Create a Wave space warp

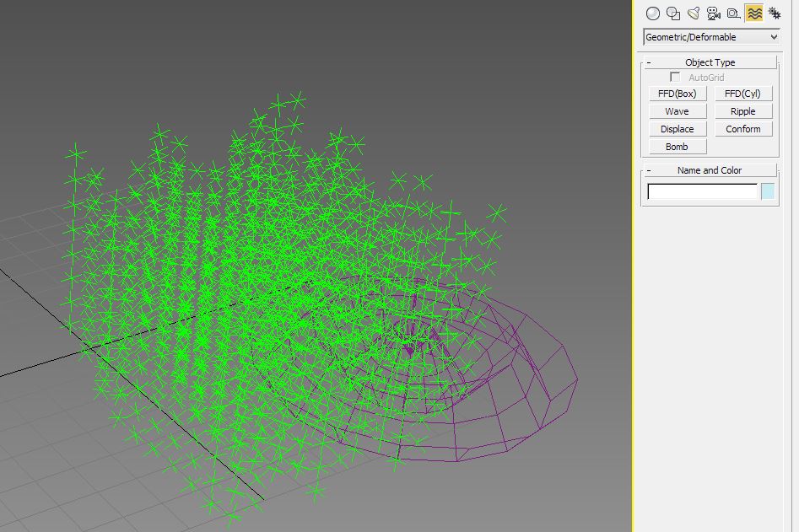click(677, 111)
